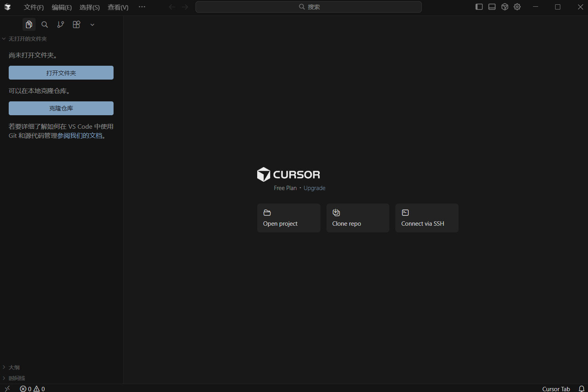Show more menus via the ellipsis

[142, 7]
